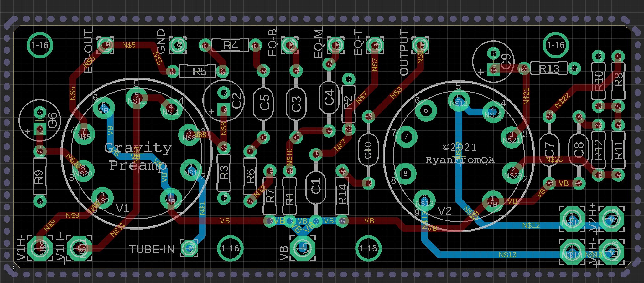Click electrolytic capacitor C6
Image resolution: width=644 pixels, height=283 pixels.
[x=40, y=120]
